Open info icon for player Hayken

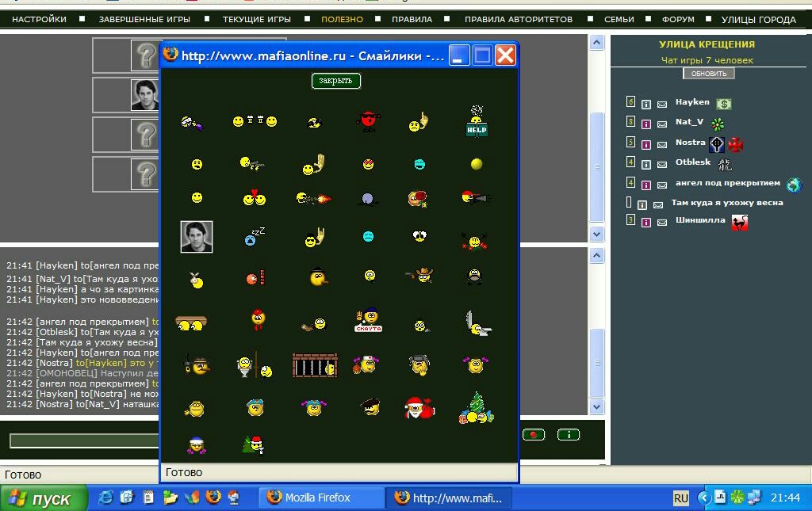(x=645, y=105)
